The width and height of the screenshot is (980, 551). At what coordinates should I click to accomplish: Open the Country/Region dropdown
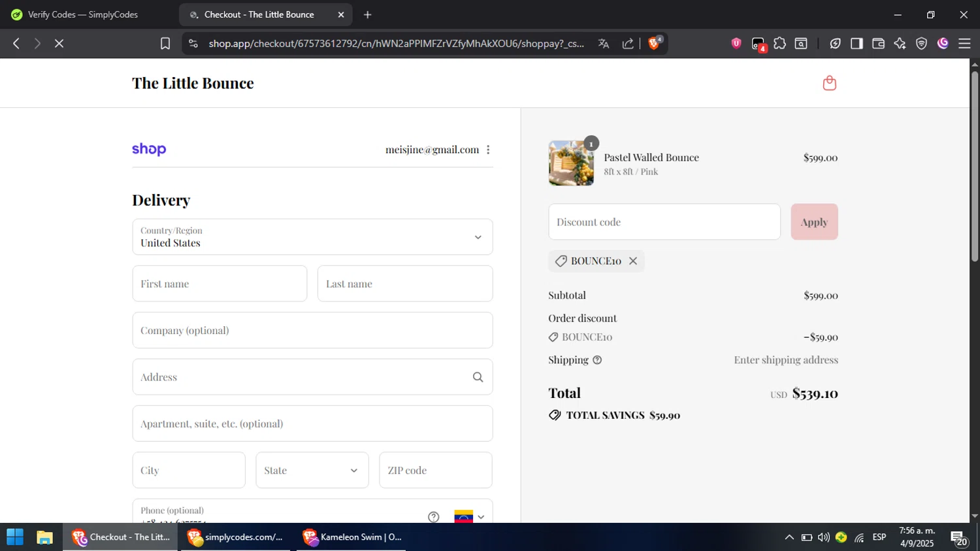(312, 237)
